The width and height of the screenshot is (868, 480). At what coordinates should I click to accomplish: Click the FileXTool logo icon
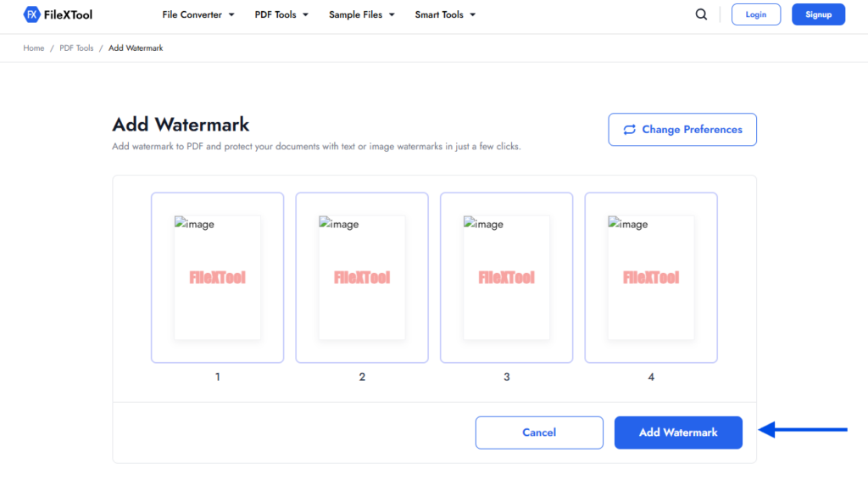31,14
